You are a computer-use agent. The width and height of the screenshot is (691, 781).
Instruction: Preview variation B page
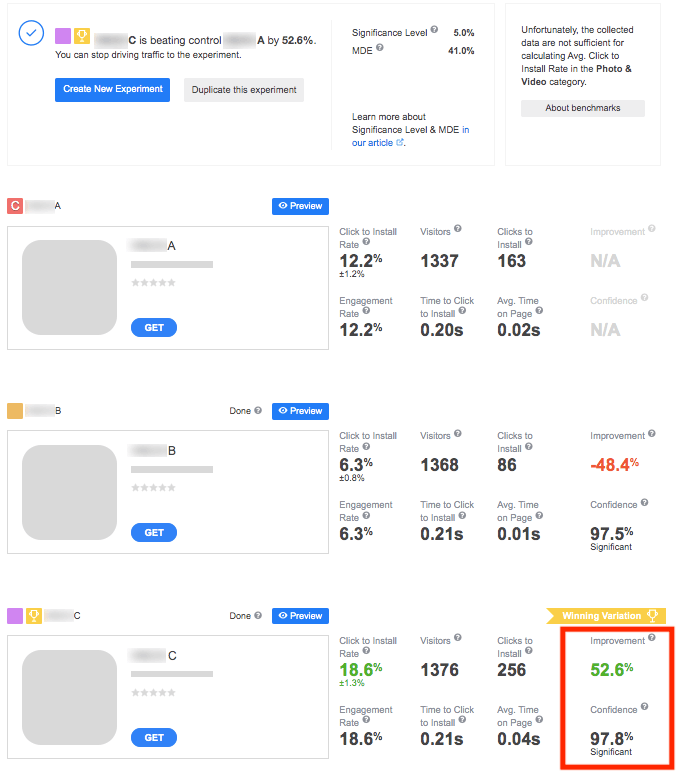tap(300, 411)
